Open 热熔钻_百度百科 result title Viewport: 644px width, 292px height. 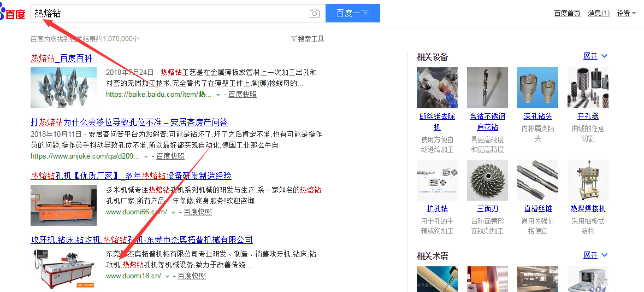(61, 58)
